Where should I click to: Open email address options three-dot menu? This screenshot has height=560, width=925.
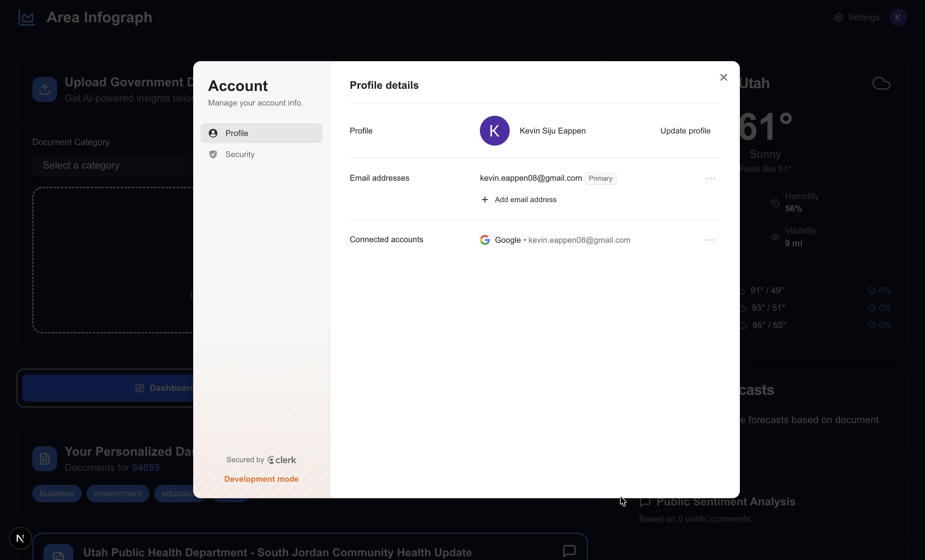[710, 178]
